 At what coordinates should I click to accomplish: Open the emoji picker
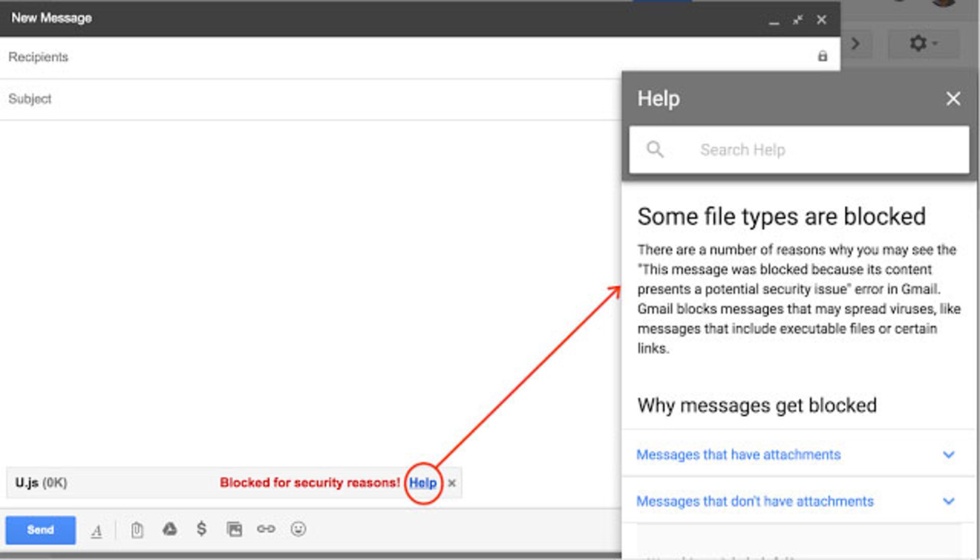pyautogui.click(x=298, y=530)
